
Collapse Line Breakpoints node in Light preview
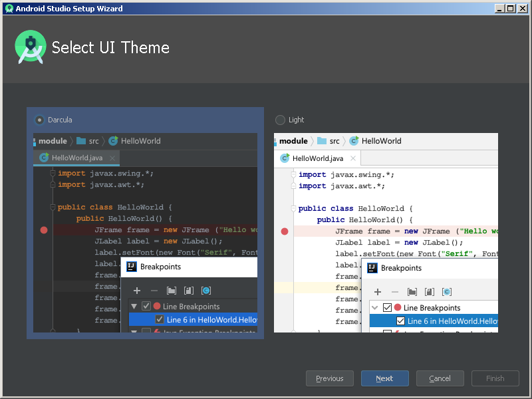[374, 308]
